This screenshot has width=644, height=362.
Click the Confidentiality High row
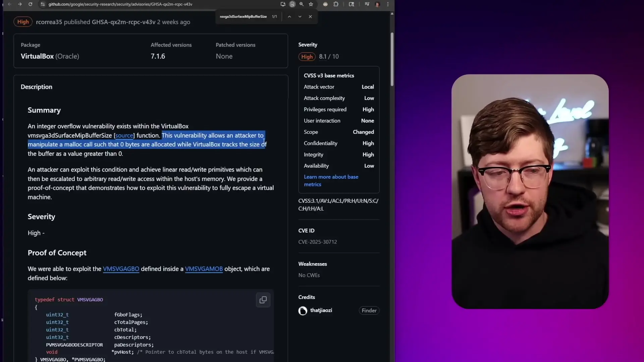(339, 143)
